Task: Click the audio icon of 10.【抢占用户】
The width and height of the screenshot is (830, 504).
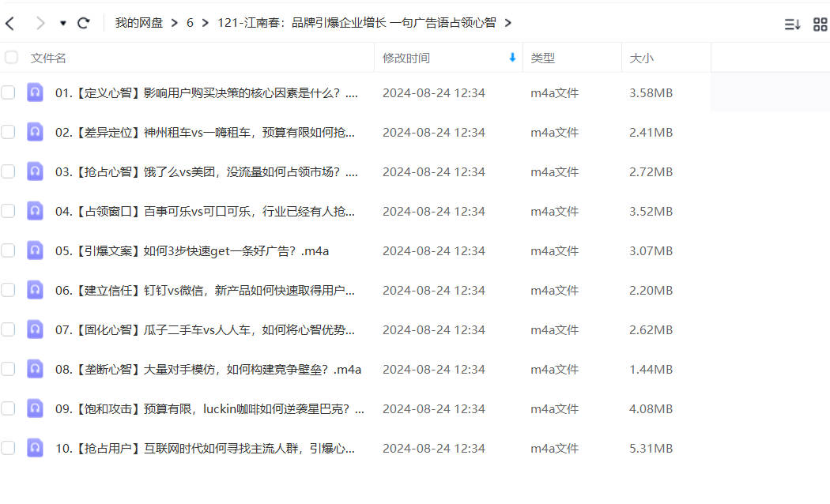Action: point(35,447)
